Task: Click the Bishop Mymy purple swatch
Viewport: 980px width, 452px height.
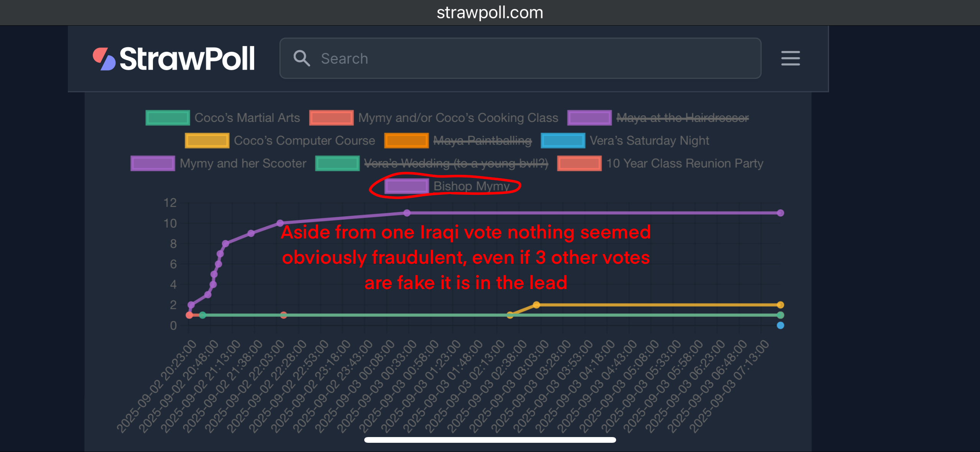Action: [x=406, y=186]
